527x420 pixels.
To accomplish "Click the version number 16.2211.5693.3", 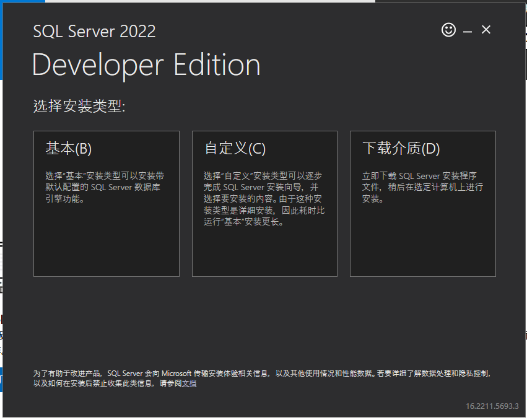I will pyautogui.click(x=492, y=406).
